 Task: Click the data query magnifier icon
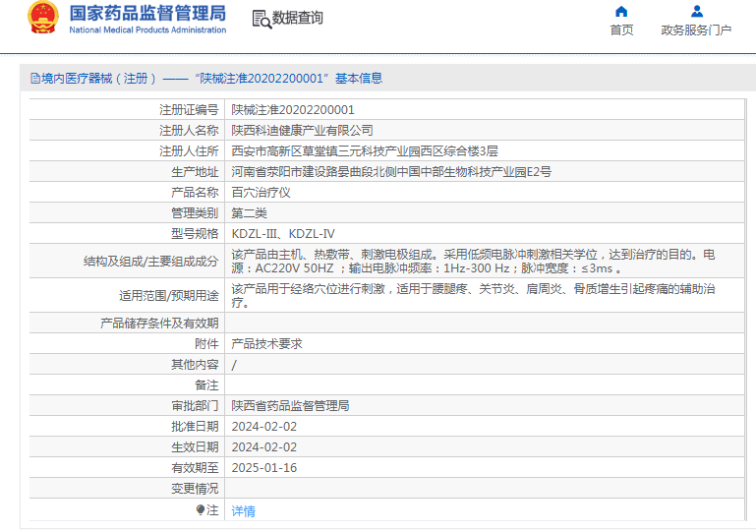pyautogui.click(x=262, y=19)
